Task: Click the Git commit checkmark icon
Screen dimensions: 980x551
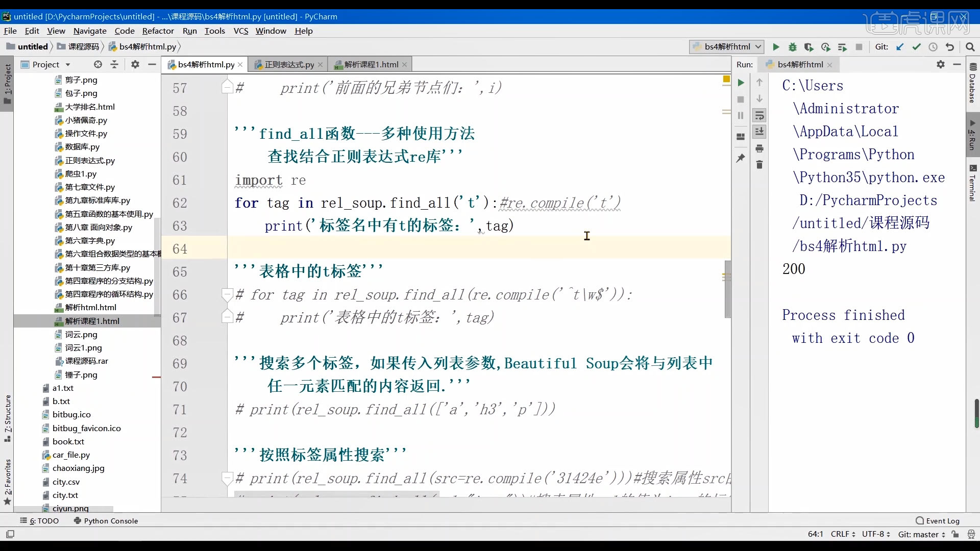Action: tap(917, 47)
